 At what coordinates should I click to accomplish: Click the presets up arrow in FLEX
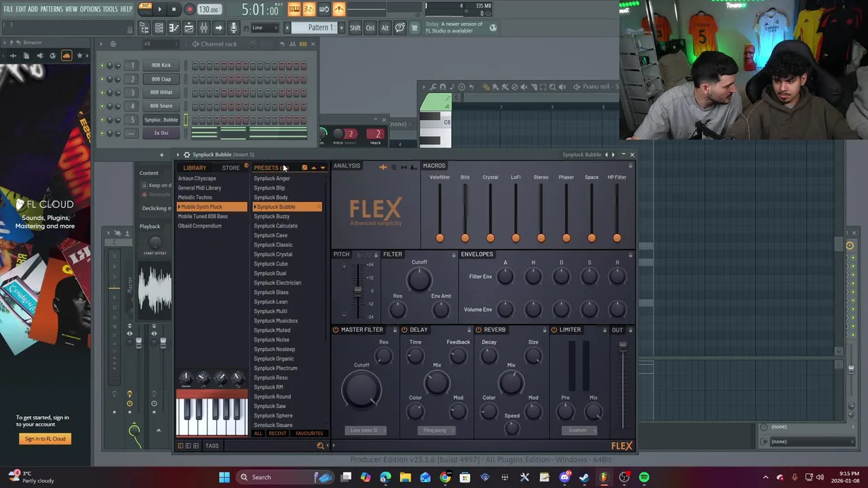click(x=313, y=168)
